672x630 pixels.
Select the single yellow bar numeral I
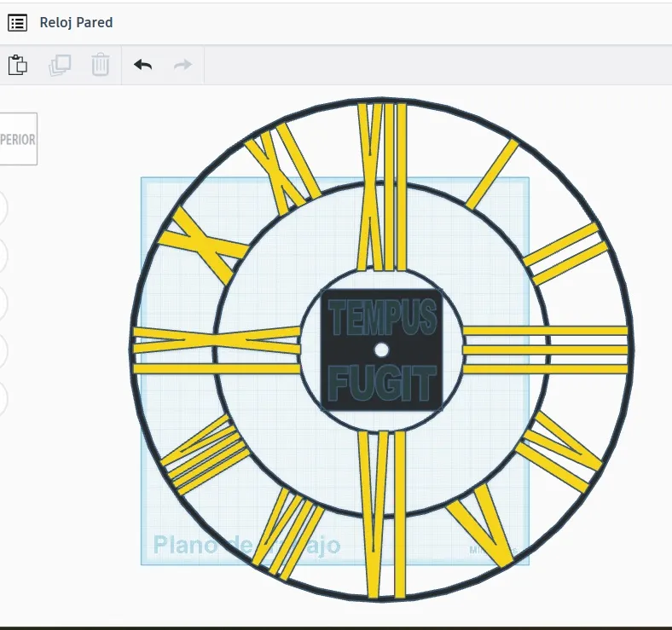pyautogui.click(x=492, y=175)
